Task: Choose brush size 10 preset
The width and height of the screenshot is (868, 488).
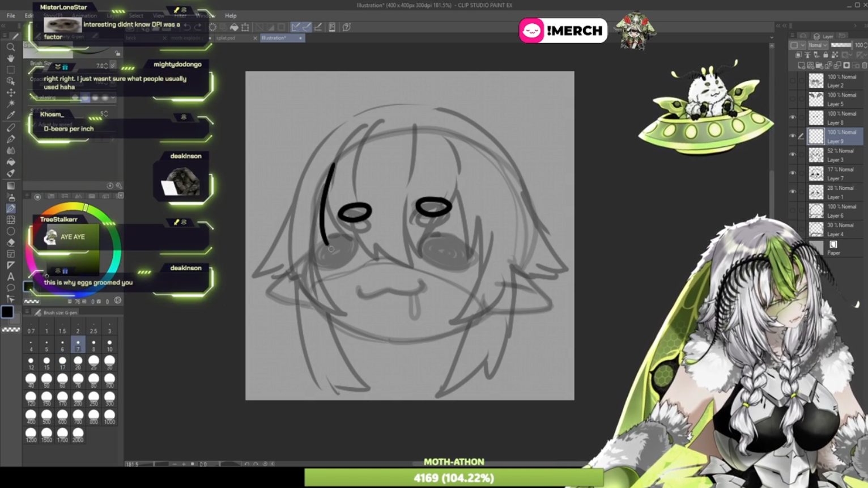Action: 109,345
